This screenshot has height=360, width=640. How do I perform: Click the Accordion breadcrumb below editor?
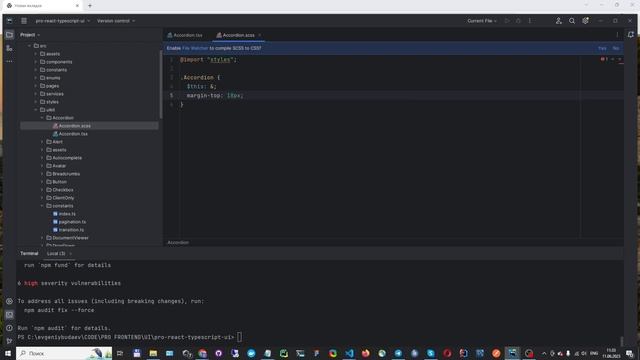click(x=178, y=242)
